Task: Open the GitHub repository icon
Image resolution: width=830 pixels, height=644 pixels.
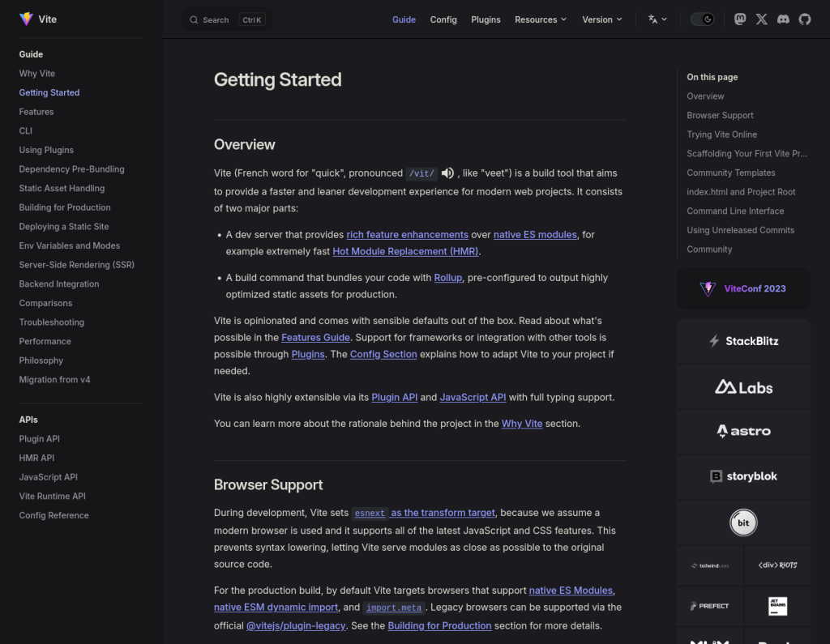Action: click(x=805, y=19)
